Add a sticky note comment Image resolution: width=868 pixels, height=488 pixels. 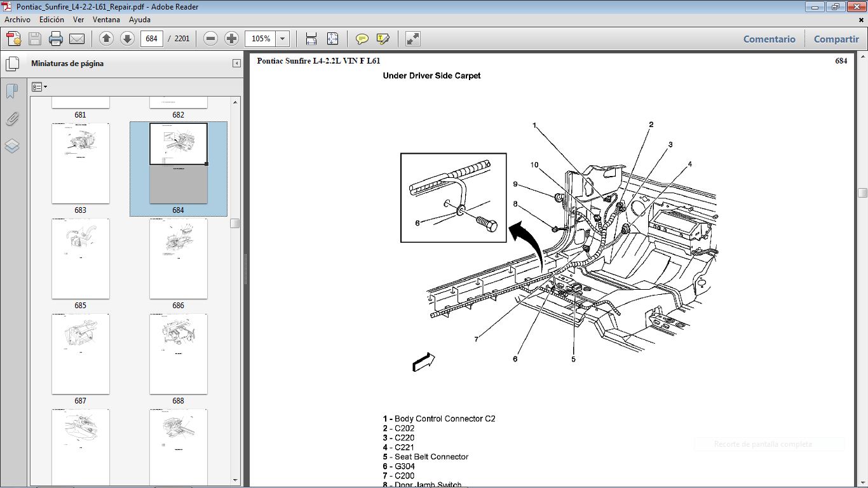coord(362,38)
